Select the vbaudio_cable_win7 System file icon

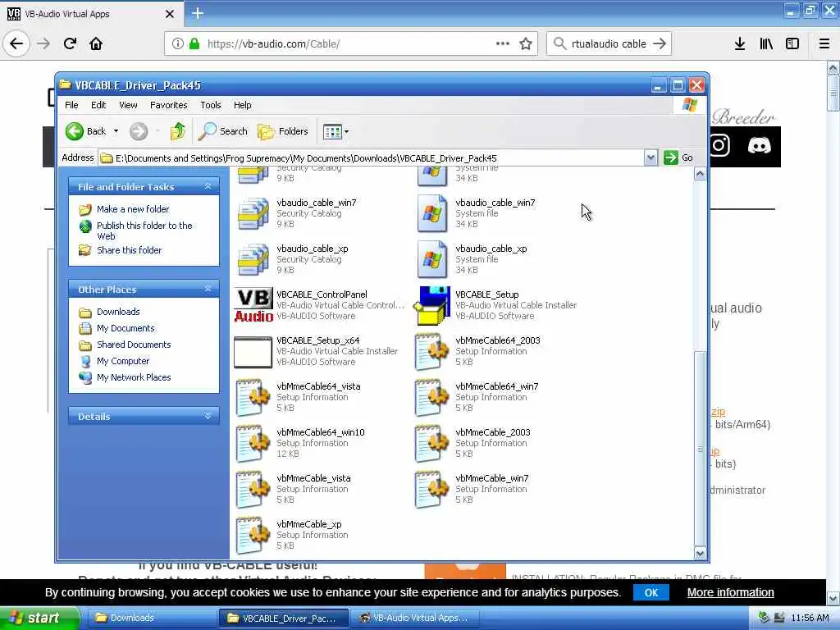point(432,213)
